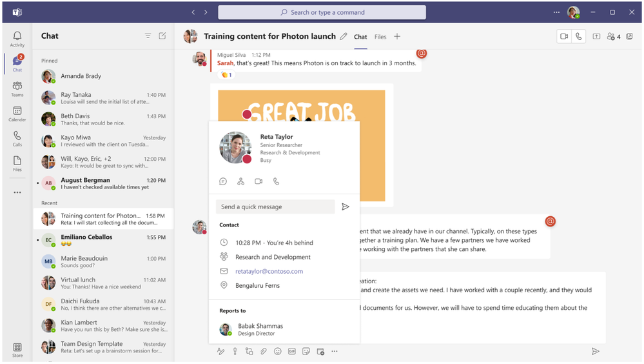
Task: Start an audio call in chat header
Action: (x=578, y=36)
